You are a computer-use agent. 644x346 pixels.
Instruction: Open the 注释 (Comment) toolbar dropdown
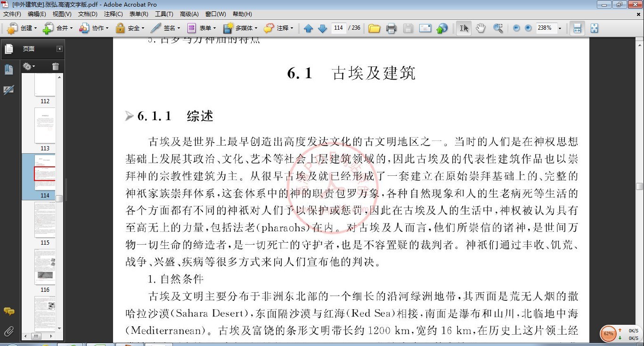click(x=292, y=28)
